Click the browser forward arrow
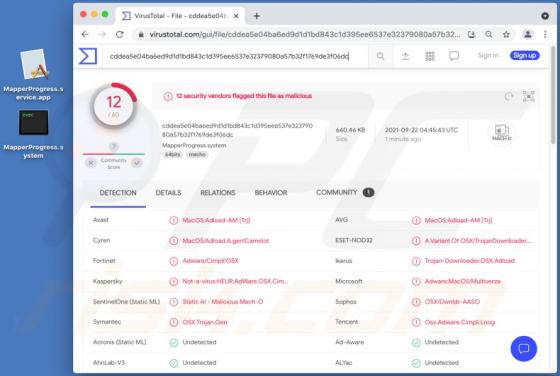The height and width of the screenshot is (376, 560). tap(102, 34)
